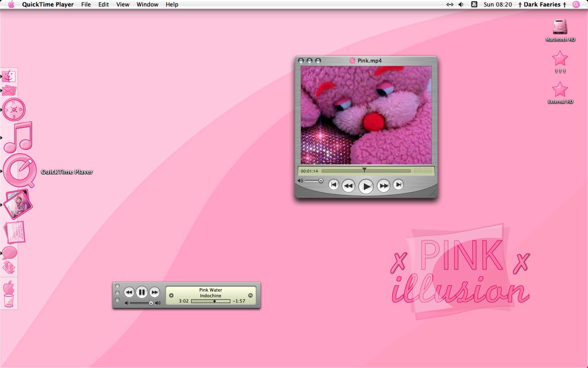Open the two-arrows transfer app in dock

(x=9, y=267)
